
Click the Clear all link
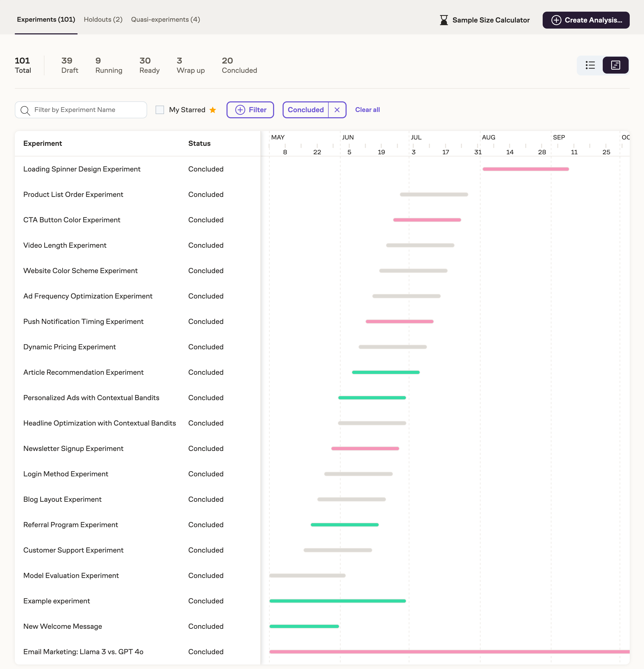tap(368, 110)
